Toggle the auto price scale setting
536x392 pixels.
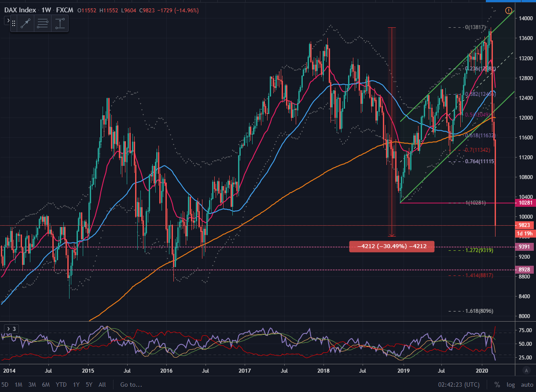click(x=527, y=385)
